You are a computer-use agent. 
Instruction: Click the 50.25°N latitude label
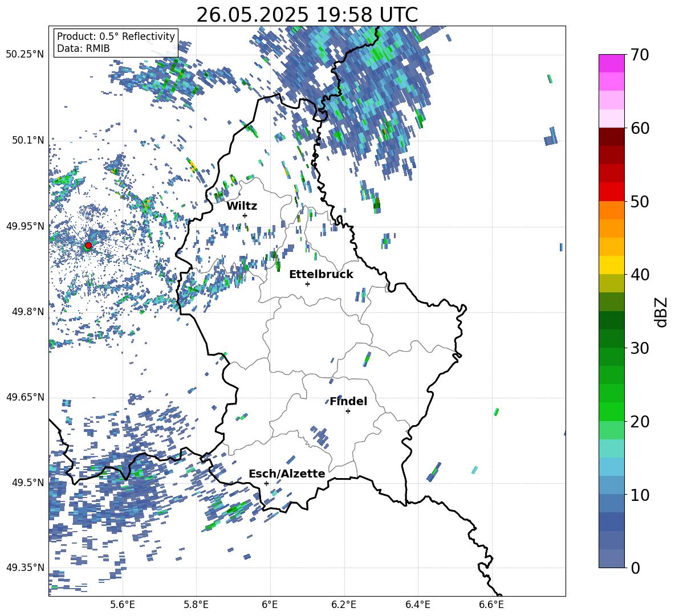(25, 55)
